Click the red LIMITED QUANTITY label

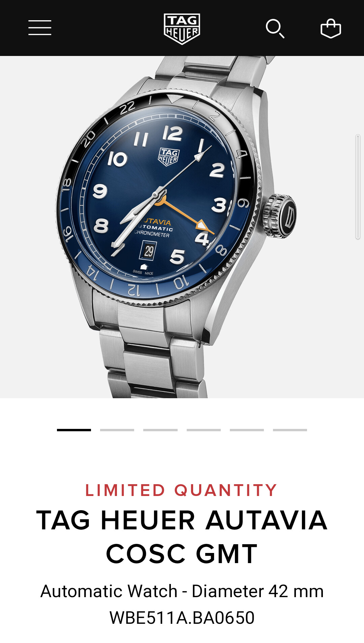click(x=181, y=490)
